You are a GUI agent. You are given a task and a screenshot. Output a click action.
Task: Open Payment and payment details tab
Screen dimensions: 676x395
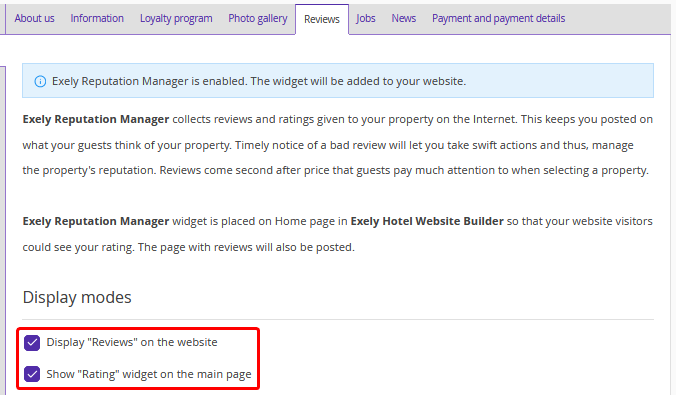[x=498, y=19]
